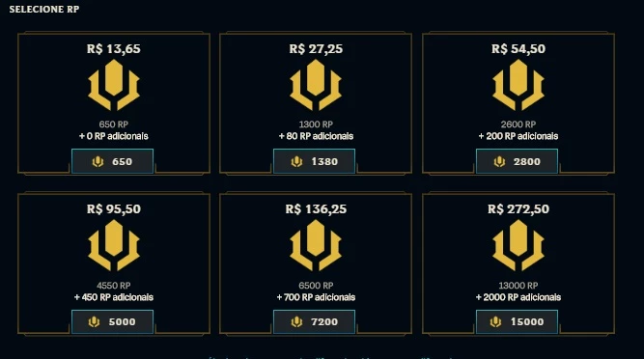Screen dimensions: 644x359
Task: Select the 650 RP purchase button
Action: [113, 161]
